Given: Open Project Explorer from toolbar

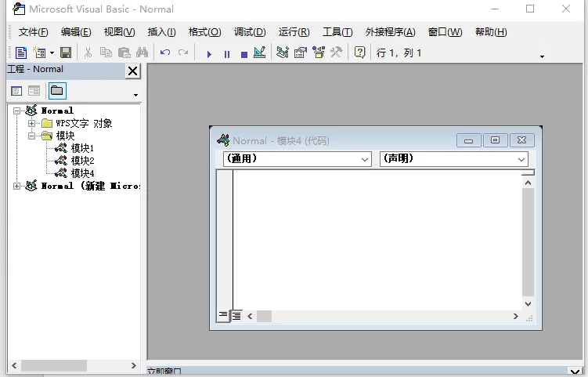Looking at the screenshot, I should (283, 53).
